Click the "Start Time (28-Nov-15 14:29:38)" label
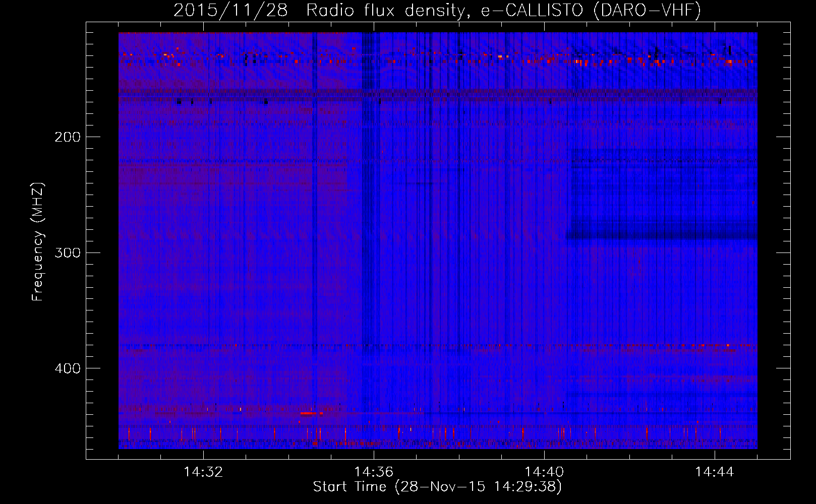This screenshot has height=504, width=816. 437,487
